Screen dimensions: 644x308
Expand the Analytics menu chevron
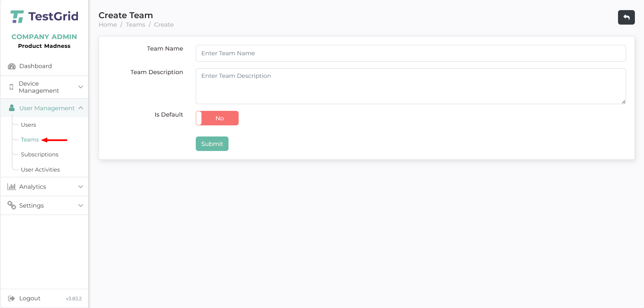[x=81, y=187]
